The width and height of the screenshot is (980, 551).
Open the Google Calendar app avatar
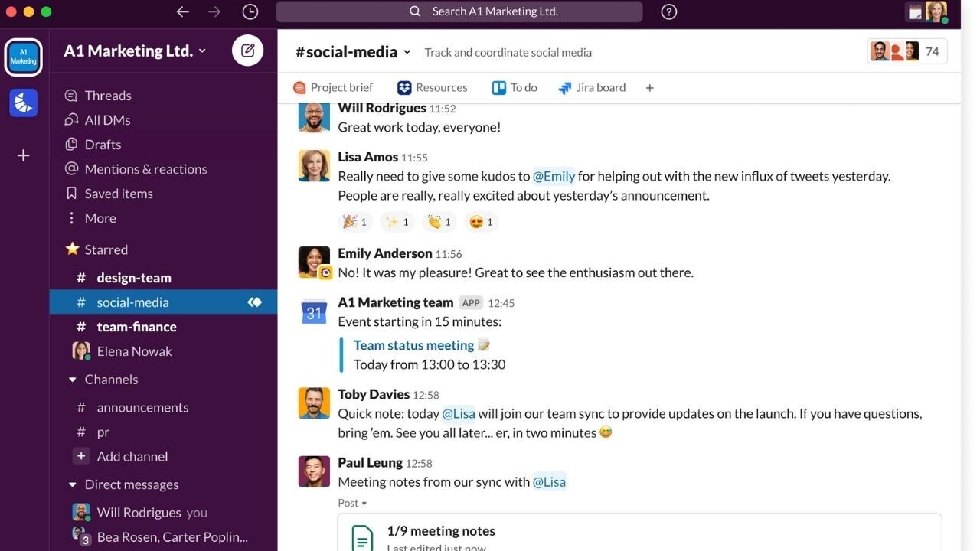pos(314,312)
